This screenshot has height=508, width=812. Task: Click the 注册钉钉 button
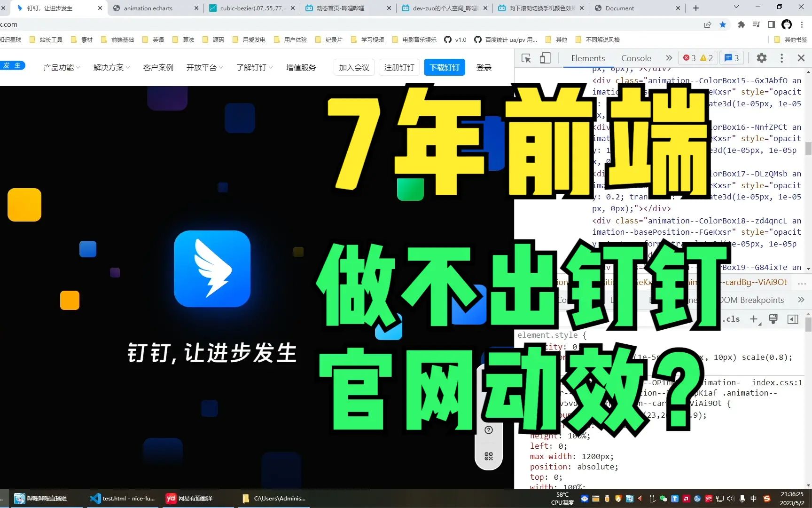coord(399,68)
